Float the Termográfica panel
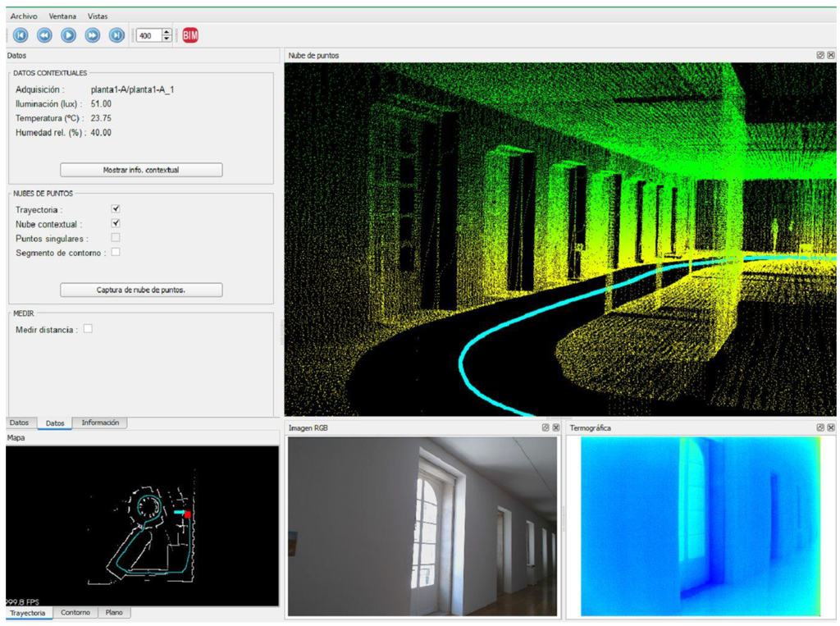The height and width of the screenshot is (626, 840). click(x=820, y=427)
